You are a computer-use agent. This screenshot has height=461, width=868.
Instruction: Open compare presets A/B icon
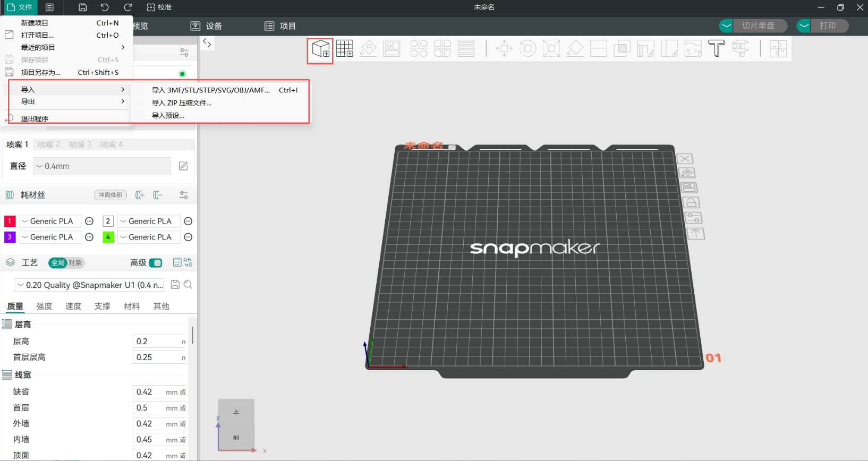point(188,262)
